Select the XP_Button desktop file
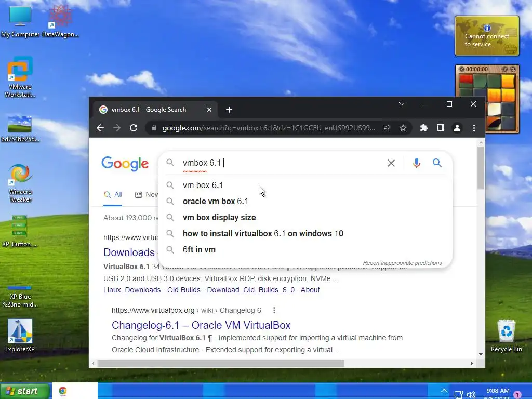This screenshot has width=532, height=399. [x=20, y=231]
